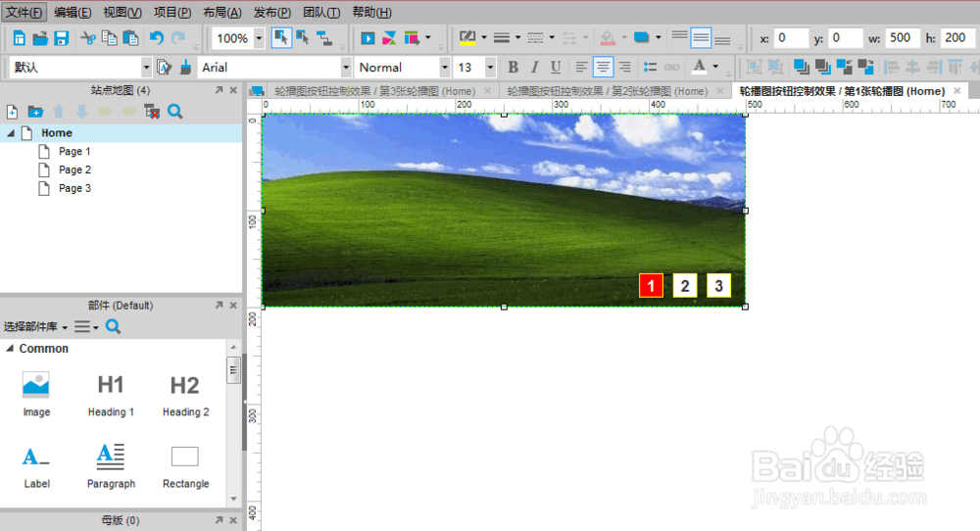This screenshot has height=531, width=980.
Task: Add a new page in sitemap
Action: coord(12,112)
